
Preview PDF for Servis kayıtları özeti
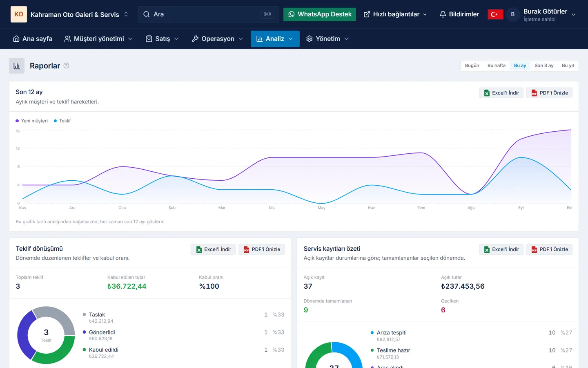pos(549,249)
